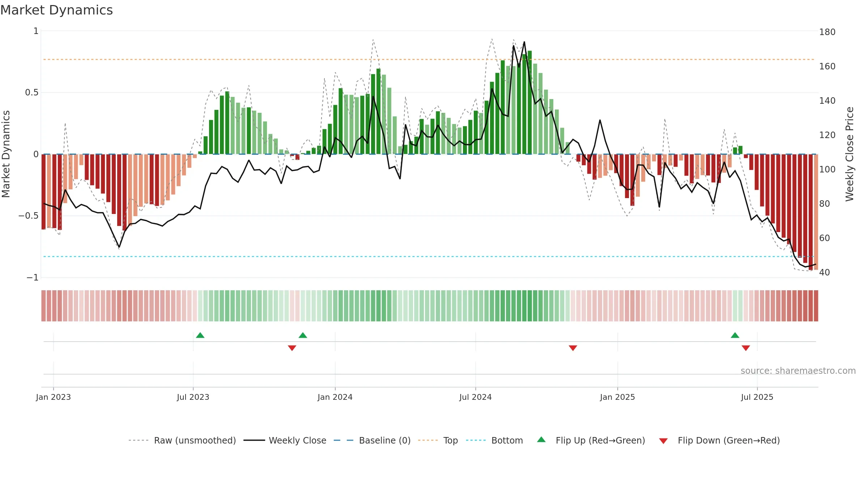The image size is (868, 488).
Task: Click the green flip-up marker near Nov 2023
Action: 303,335
